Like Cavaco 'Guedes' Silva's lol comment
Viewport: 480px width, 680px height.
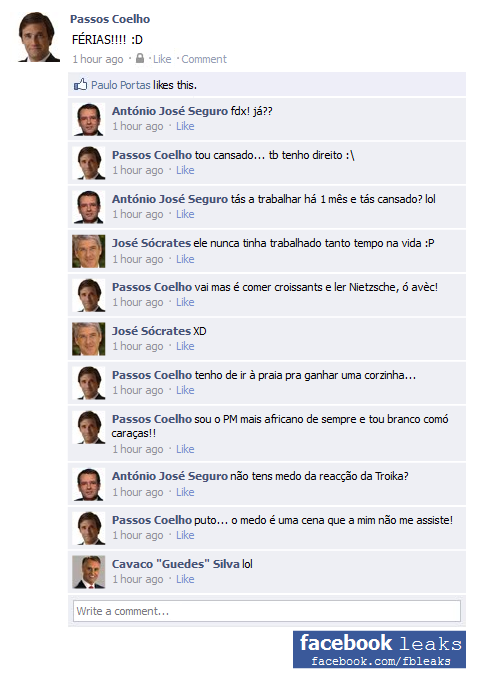click(185, 579)
